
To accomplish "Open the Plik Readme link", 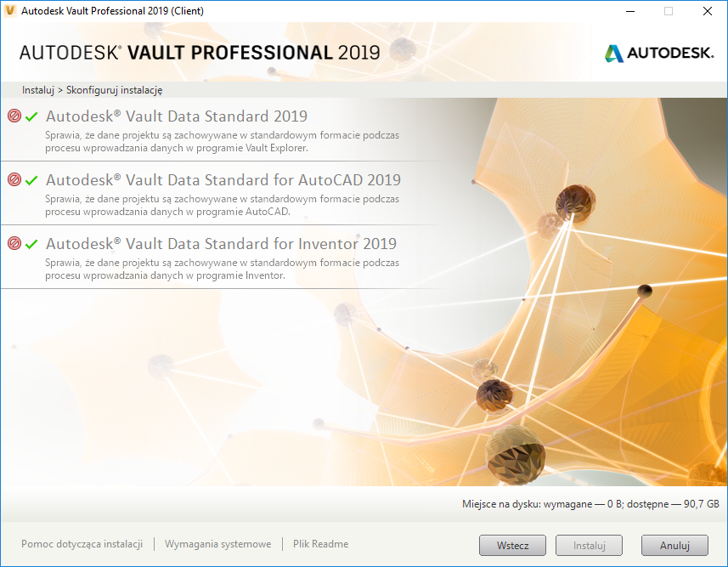I will click(320, 544).
